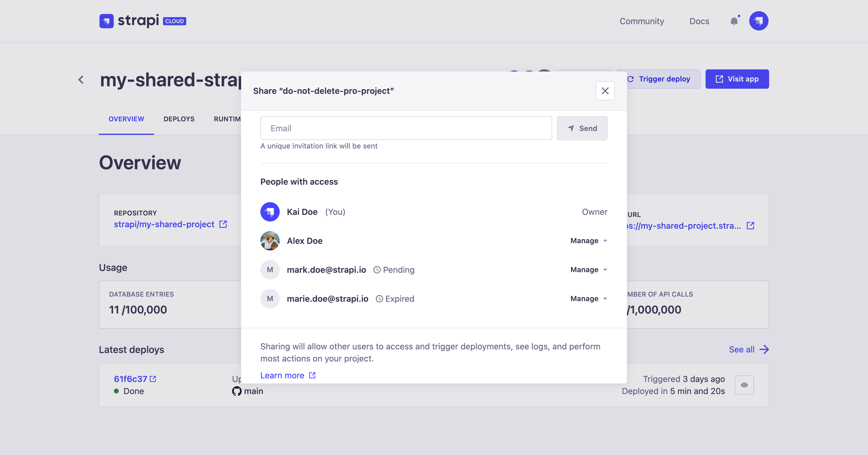View deploy details with the eye icon
This screenshot has width=868, height=455.
click(744, 385)
